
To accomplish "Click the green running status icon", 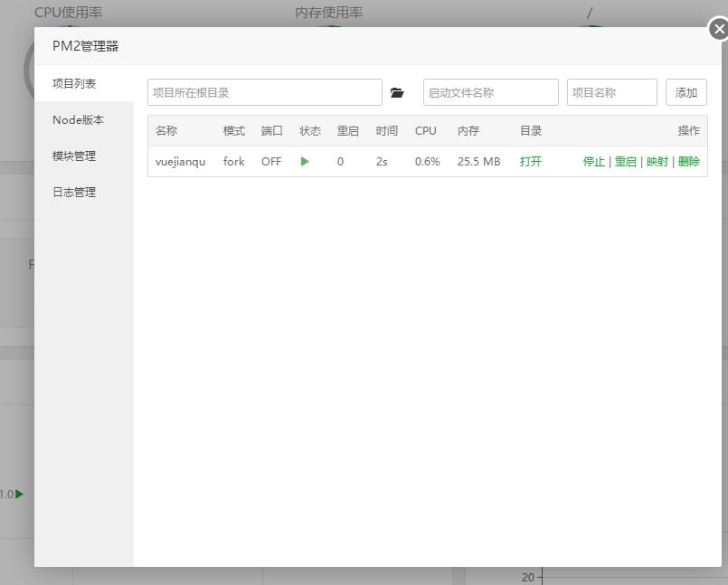I will pos(305,162).
